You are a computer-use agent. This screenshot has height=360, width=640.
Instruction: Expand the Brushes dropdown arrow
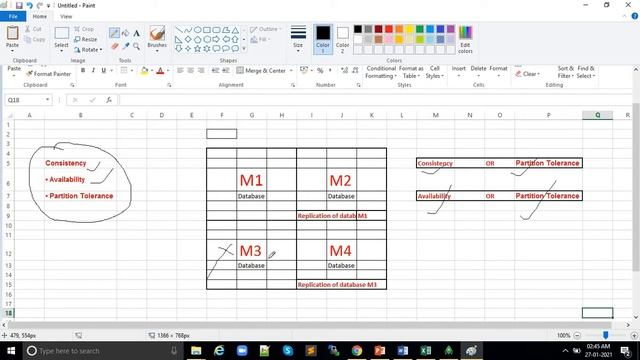(157, 51)
